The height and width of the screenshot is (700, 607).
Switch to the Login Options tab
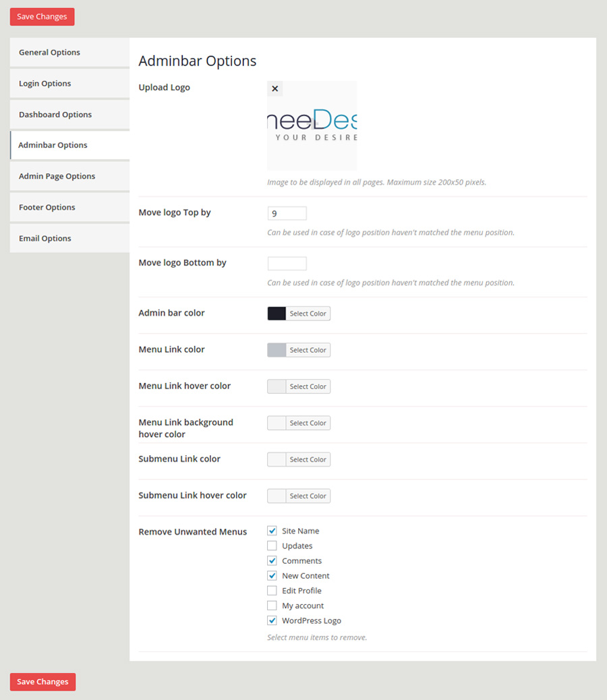pyautogui.click(x=69, y=84)
